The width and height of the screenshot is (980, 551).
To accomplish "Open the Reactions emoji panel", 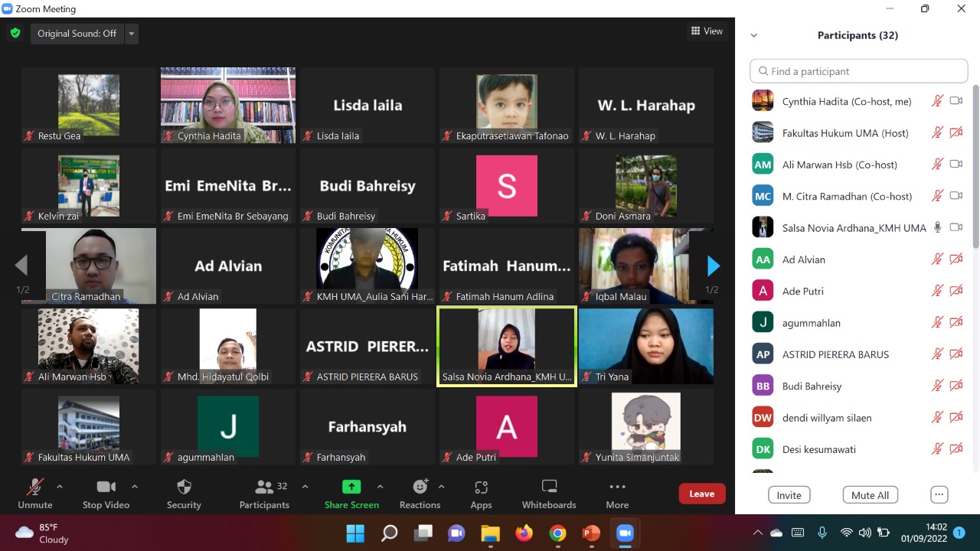I will tap(420, 494).
